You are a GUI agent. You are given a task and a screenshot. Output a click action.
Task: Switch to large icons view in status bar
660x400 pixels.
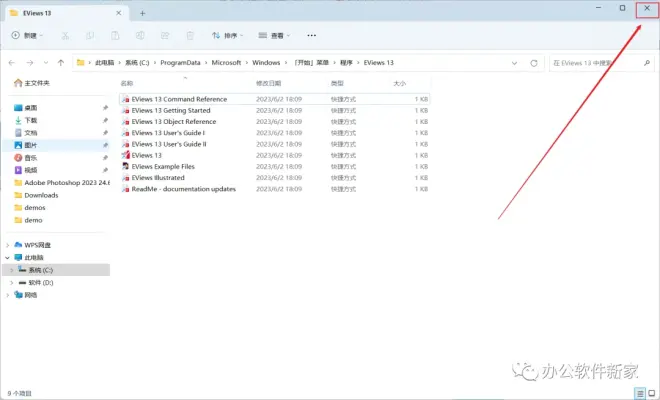click(650, 393)
